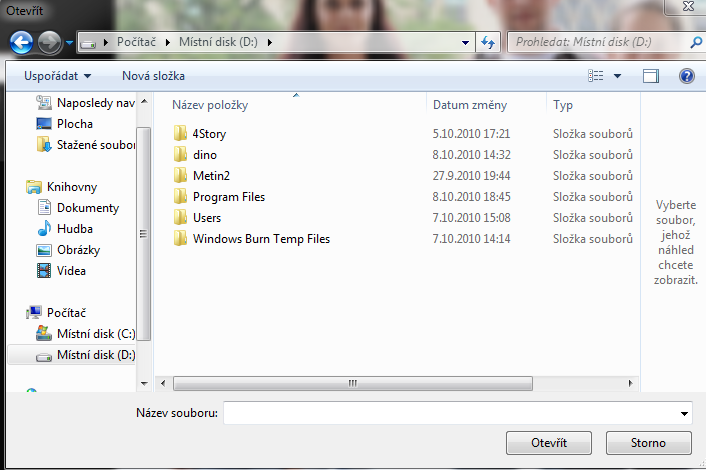Click the change view icon
This screenshot has height=470, width=706.
(x=596, y=76)
